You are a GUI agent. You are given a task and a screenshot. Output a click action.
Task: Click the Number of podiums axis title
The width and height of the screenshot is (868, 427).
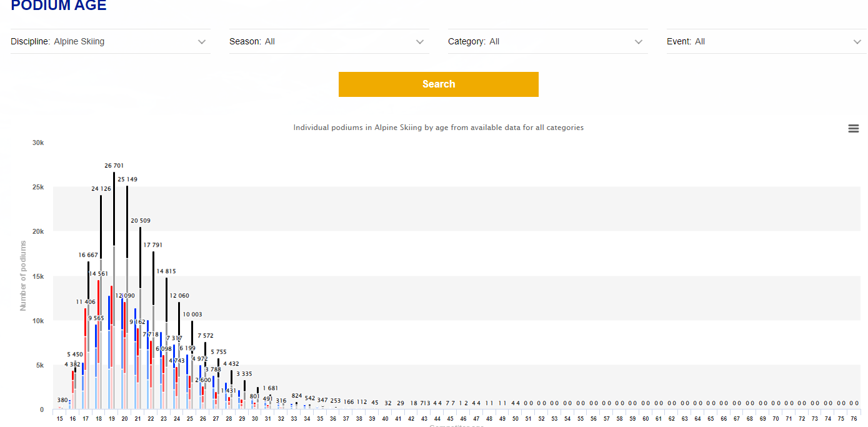tap(23, 276)
